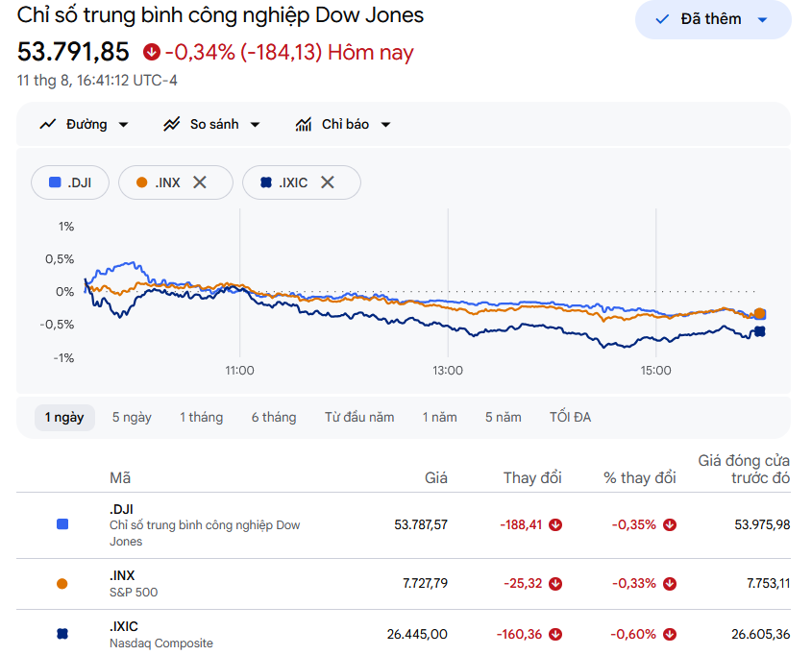The width and height of the screenshot is (812, 655).
Task: Select the TỐI ĐA time range
Action: (570, 418)
